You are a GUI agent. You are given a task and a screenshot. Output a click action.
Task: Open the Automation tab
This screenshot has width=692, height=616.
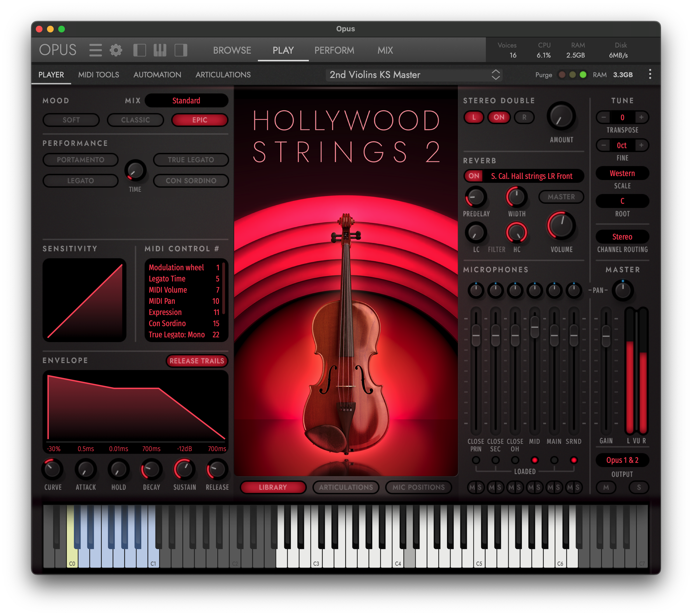point(157,74)
